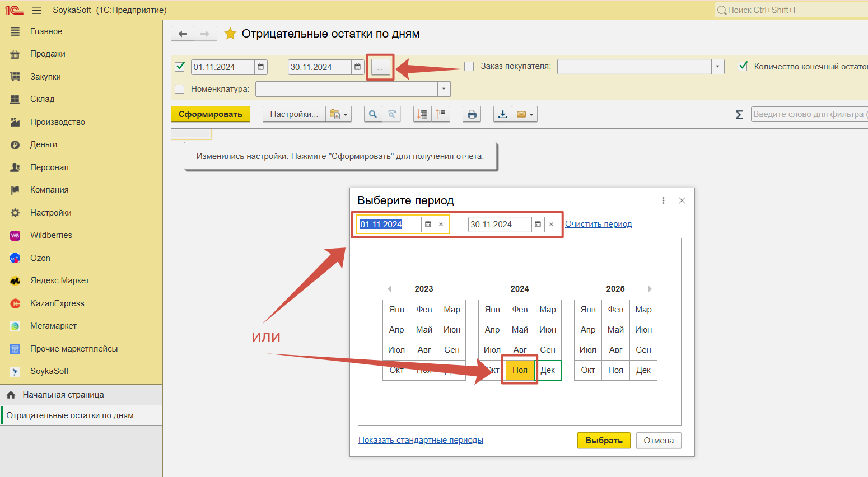Screen dimensions: 868x477
Task: Select Май 2023 in the calendar
Action: [424, 330]
